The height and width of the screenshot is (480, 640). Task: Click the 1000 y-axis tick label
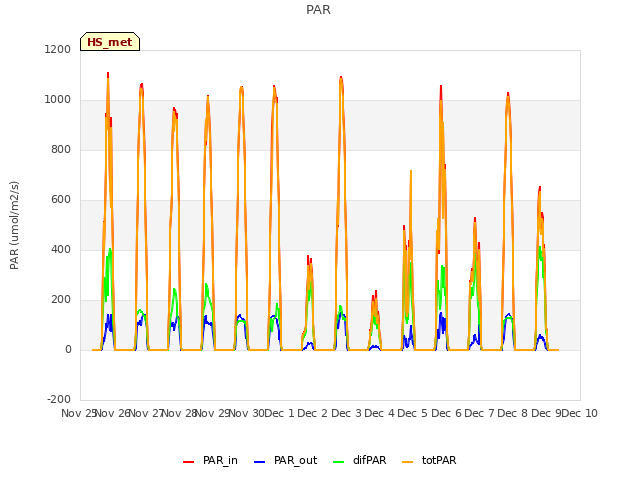pos(58,100)
